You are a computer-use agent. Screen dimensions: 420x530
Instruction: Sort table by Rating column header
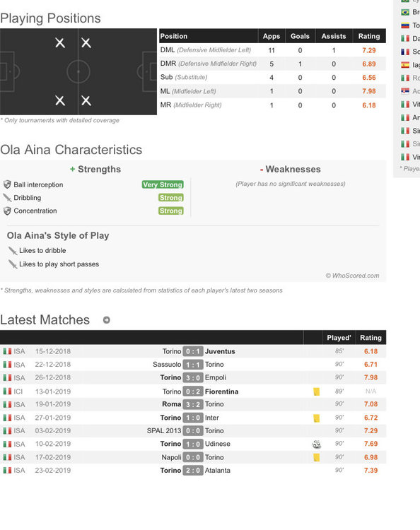(369, 36)
